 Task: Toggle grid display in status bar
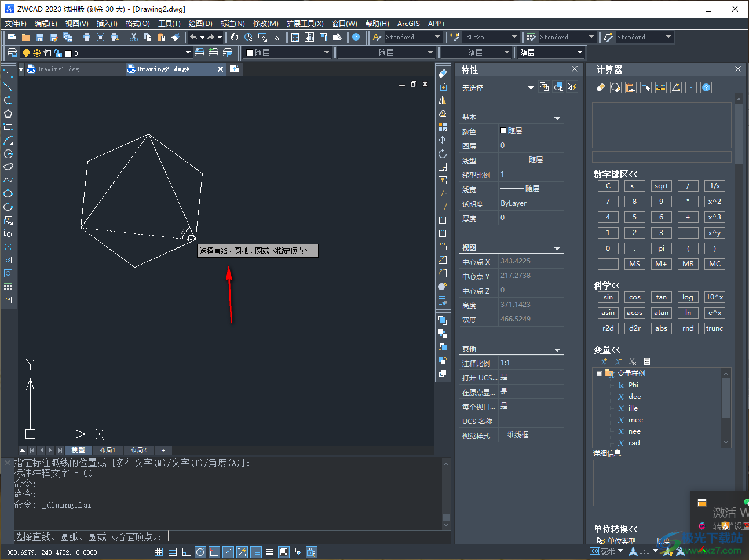[x=173, y=552]
